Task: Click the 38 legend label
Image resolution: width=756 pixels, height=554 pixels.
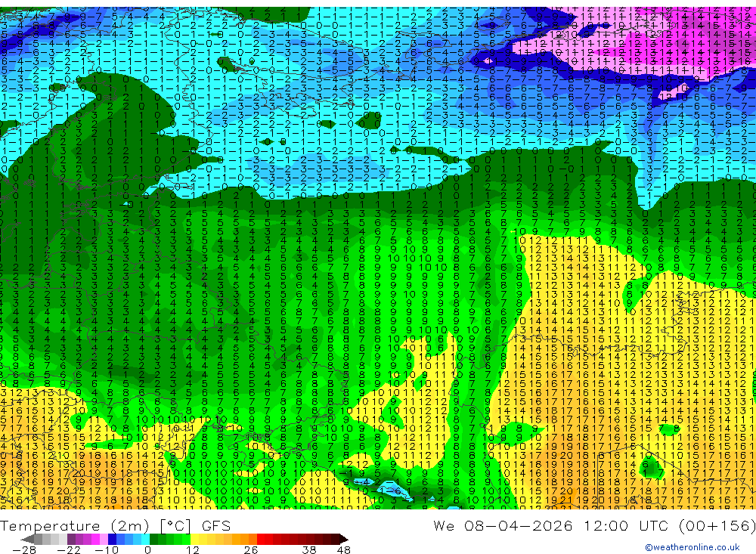Action: tap(309, 549)
